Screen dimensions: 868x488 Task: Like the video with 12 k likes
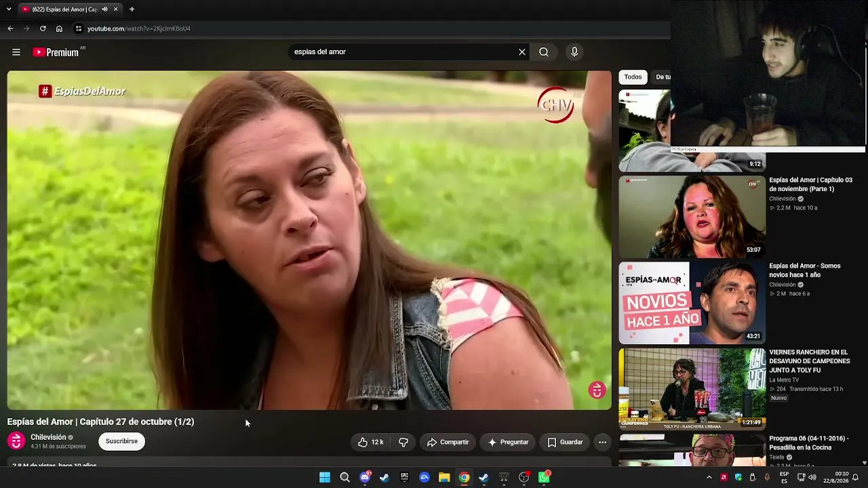[x=371, y=442]
